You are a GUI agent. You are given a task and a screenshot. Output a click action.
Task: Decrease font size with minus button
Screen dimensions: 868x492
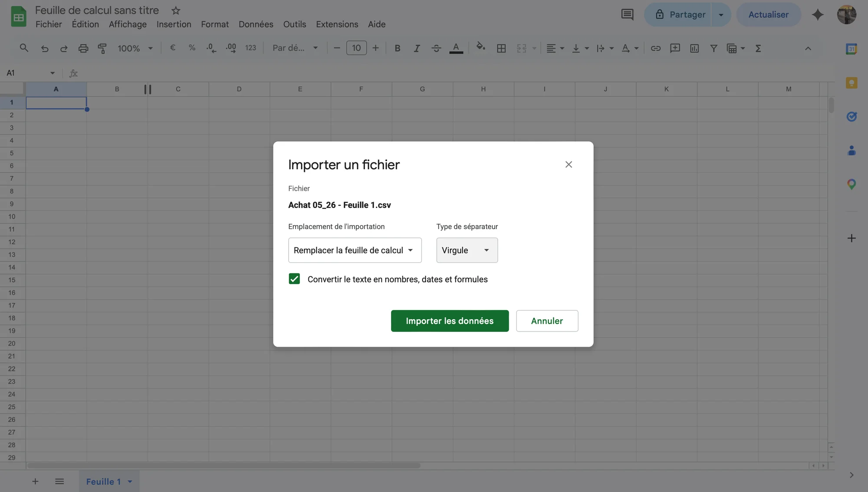[x=337, y=48]
